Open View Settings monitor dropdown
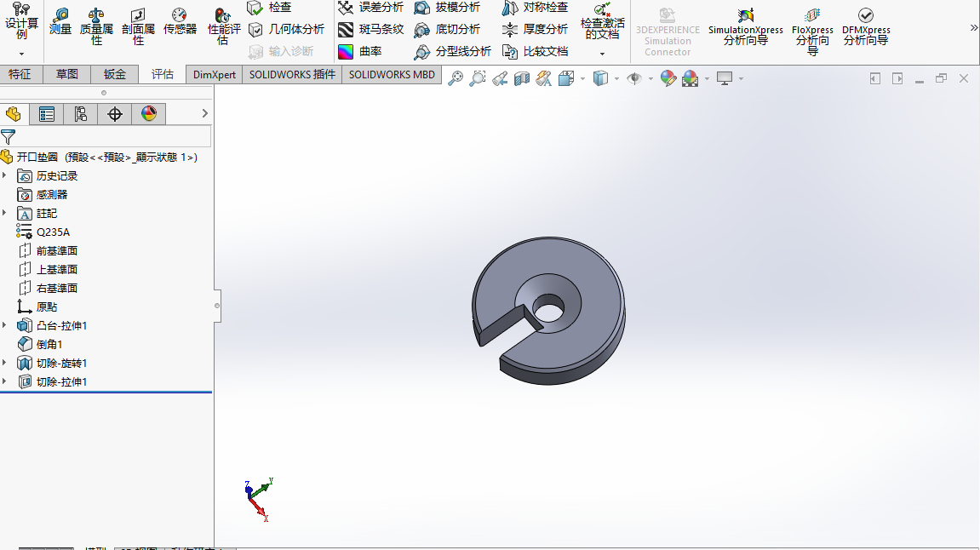Image resolution: width=980 pixels, height=550 pixels. click(742, 78)
